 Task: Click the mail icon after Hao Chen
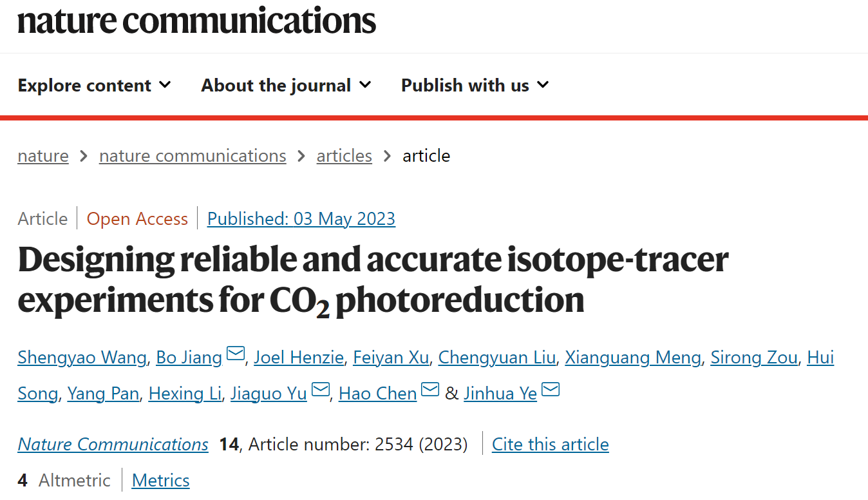point(430,390)
